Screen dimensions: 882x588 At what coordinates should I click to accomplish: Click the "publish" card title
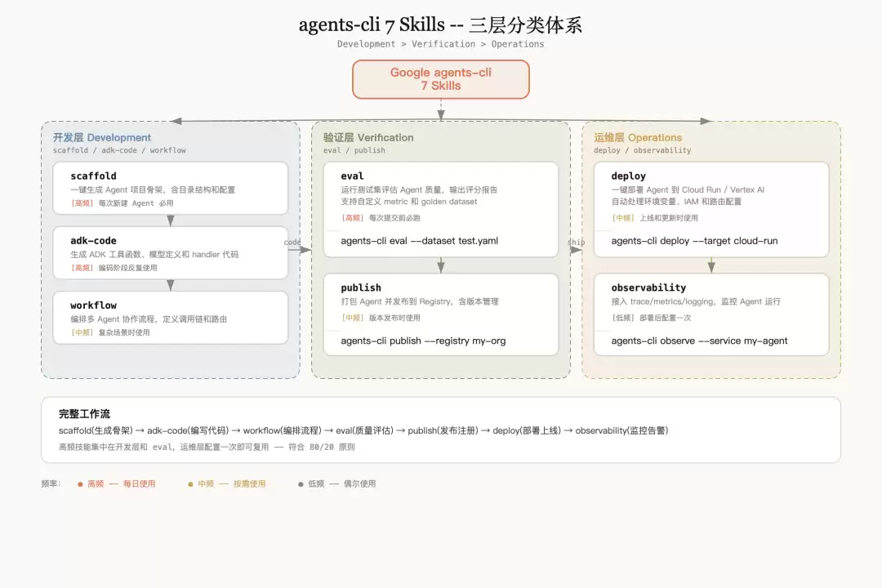361,287
